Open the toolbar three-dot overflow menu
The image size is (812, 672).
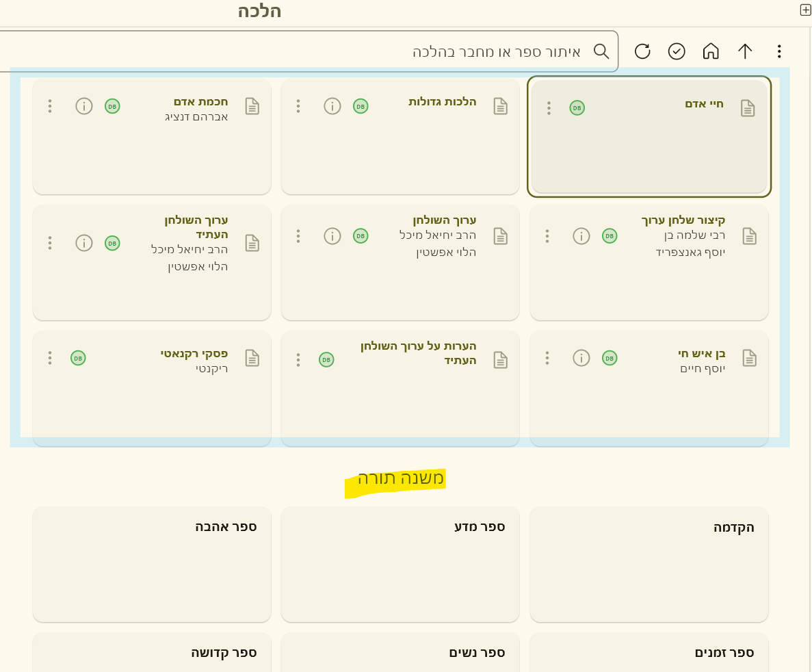(x=779, y=51)
